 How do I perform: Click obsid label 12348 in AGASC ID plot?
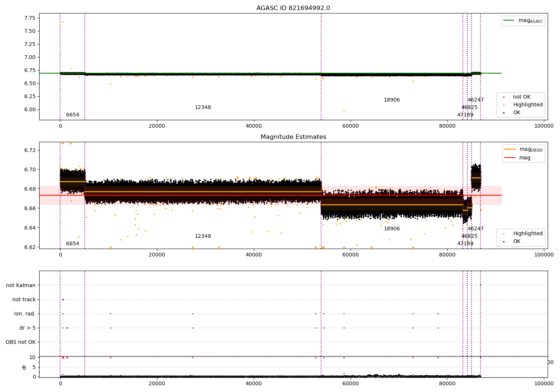(x=203, y=108)
